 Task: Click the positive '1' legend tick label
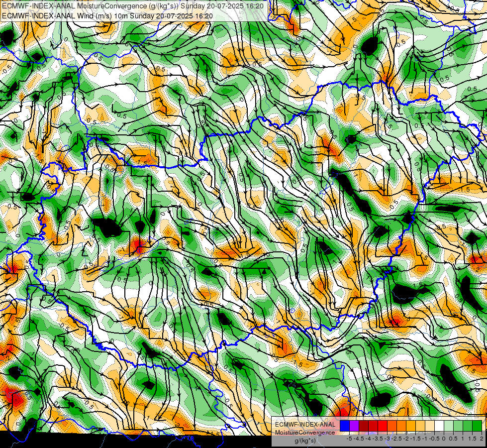[x=463, y=439]
